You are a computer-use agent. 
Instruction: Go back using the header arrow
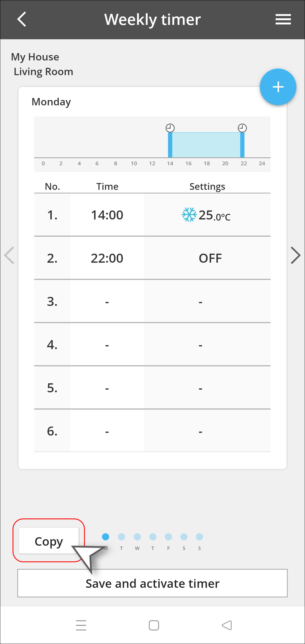[x=22, y=19]
